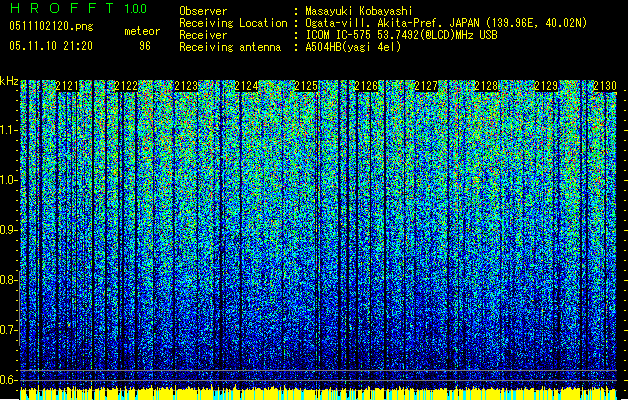Viewport: 629px width, 400px height.
Task: Select the file name 0511102120.png
Action: pos(51,26)
